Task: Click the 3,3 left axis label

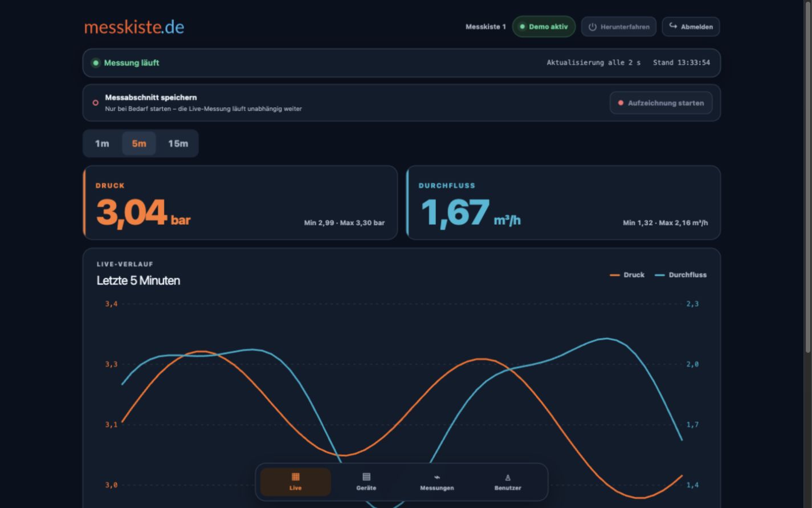Action: click(x=111, y=364)
